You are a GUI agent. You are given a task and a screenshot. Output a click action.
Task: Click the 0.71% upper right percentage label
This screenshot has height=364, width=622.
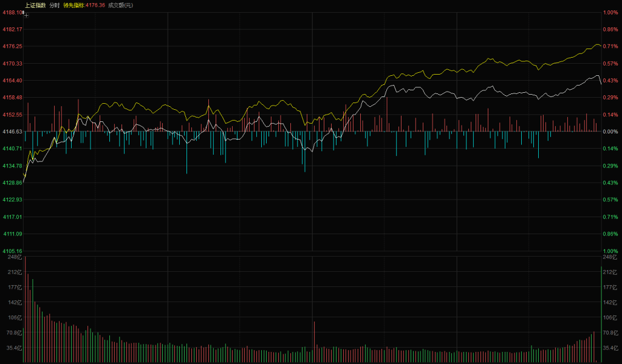610,46
